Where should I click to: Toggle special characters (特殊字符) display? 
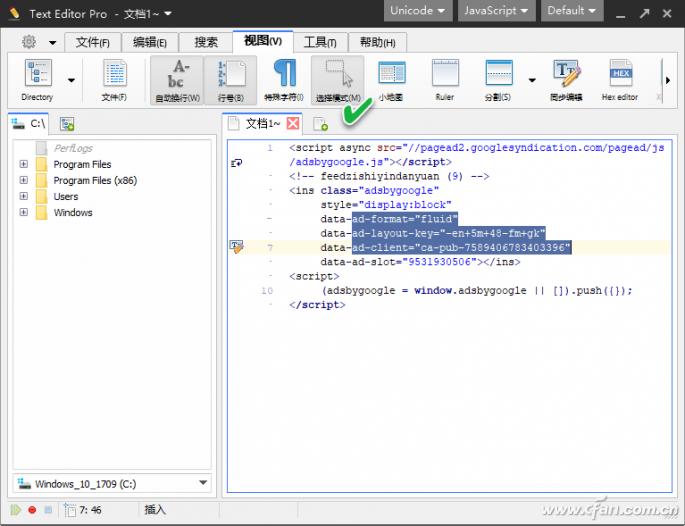pyautogui.click(x=284, y=78)
